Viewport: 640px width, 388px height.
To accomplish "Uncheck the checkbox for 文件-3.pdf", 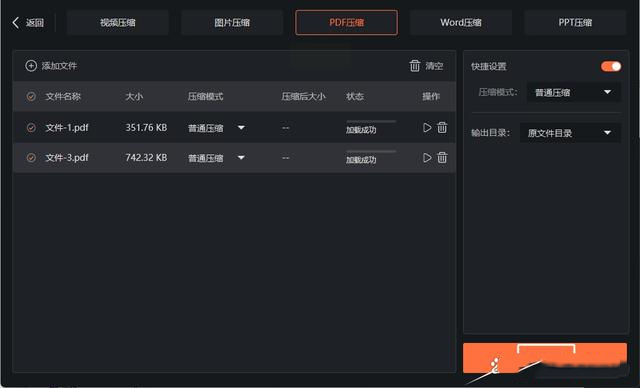I will click(31, 157).
